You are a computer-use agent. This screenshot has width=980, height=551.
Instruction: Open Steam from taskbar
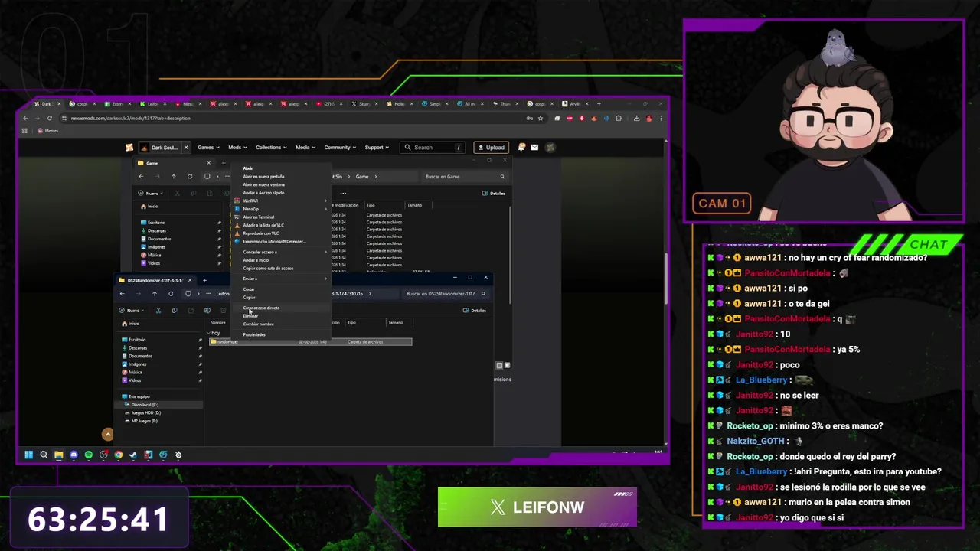(133, 455)
